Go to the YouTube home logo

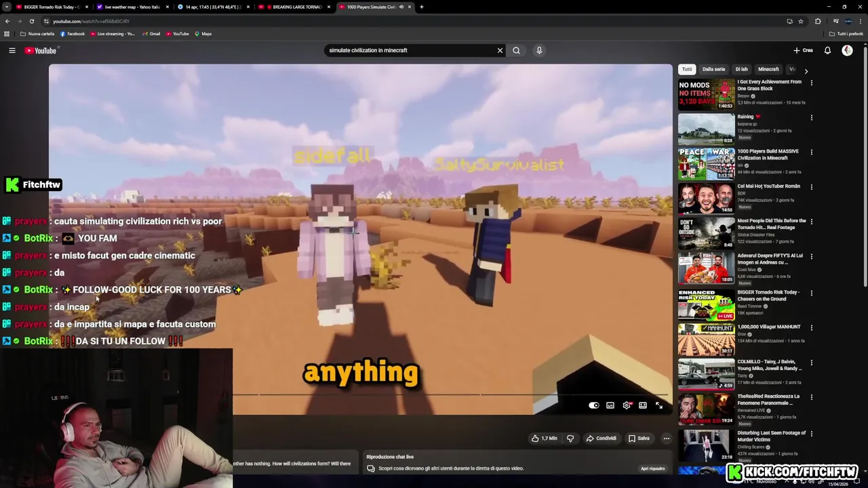pos(41,50)
